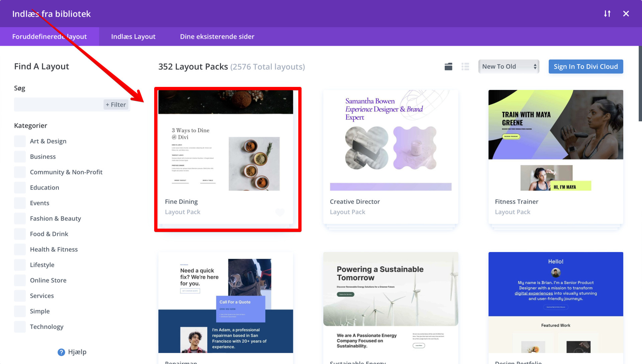This screenshot has height=364, width=642.
Task: Tick the Technology category checkbox
Action: 20,327
